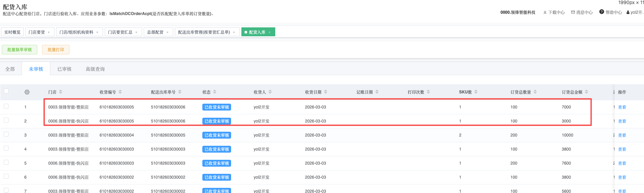Open 消息中心 envelope icon
The image size is (644, 193).
point(573,12)
